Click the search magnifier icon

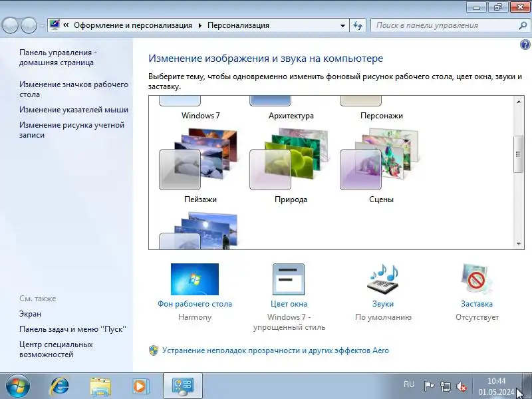click(x=523, y=25)
